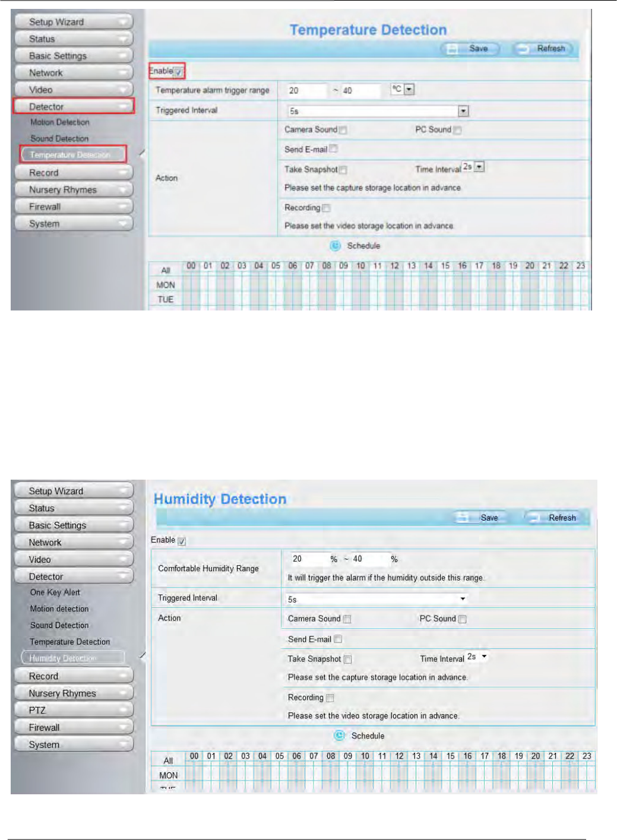Viewport: 617px width, 840px height.
Task: Open Setup Wizard in the Humidity page sidebar
Action: pyautogui.click(x=73, y=491)
